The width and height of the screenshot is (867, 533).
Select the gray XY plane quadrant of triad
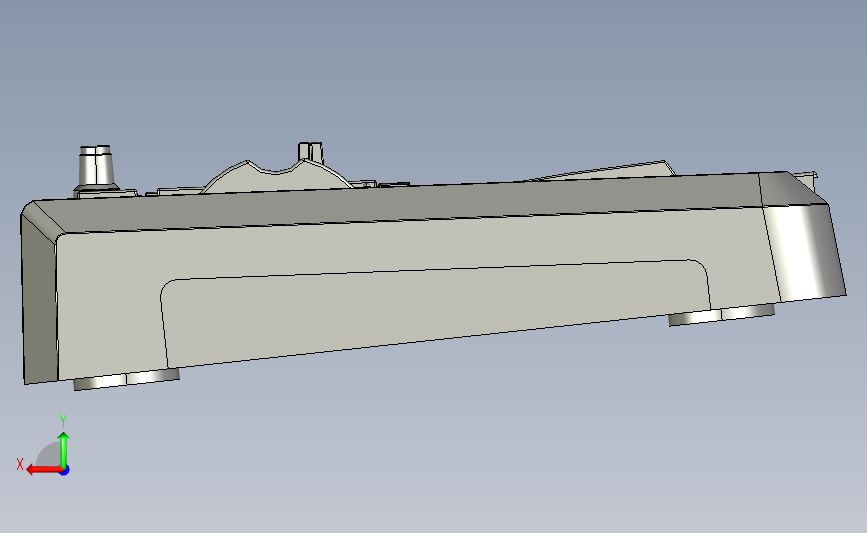pyautogui.click(x=49, y=454)
